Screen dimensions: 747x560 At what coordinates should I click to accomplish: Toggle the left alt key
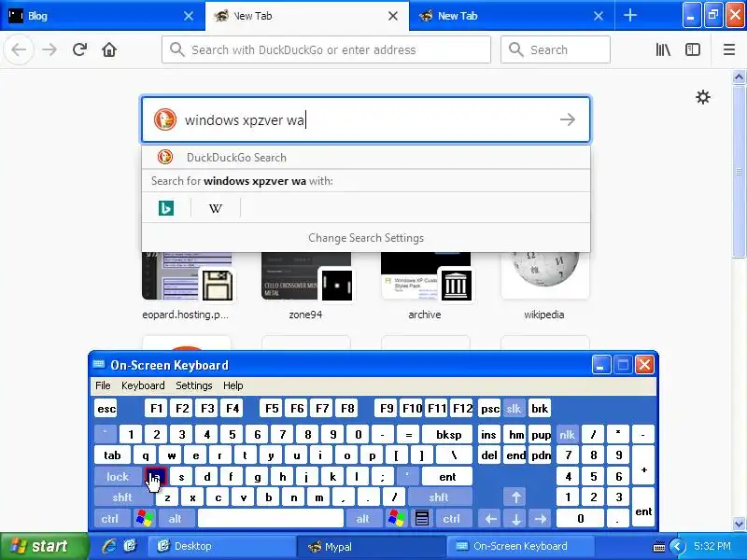coord(175,518)
